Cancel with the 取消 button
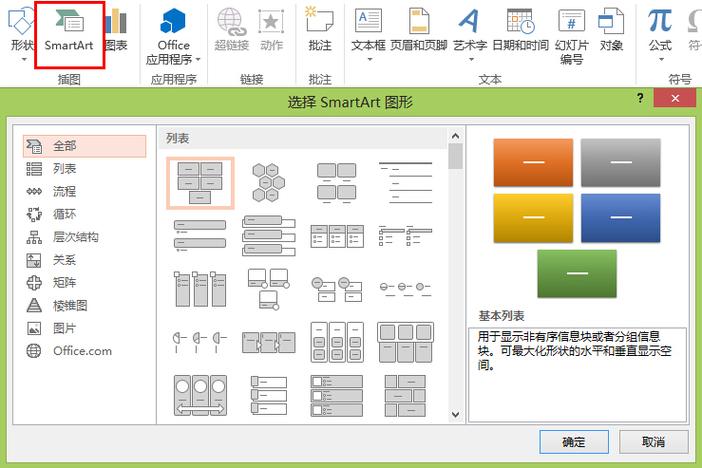This screenshot has height=468, width=702. tap(654, 442)
